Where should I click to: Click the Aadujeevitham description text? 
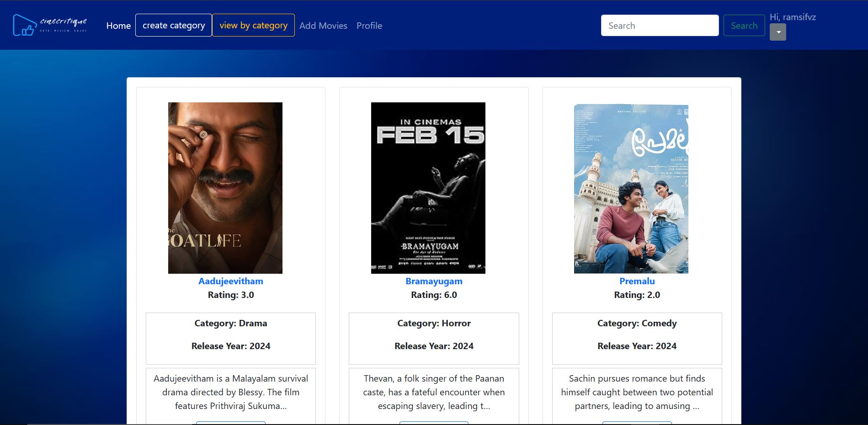(x=230, y=392)
